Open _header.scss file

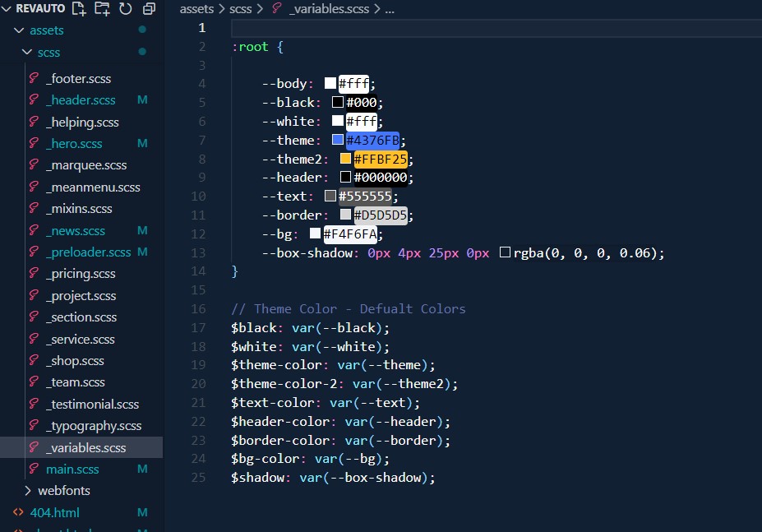click(x=81, y=100)
